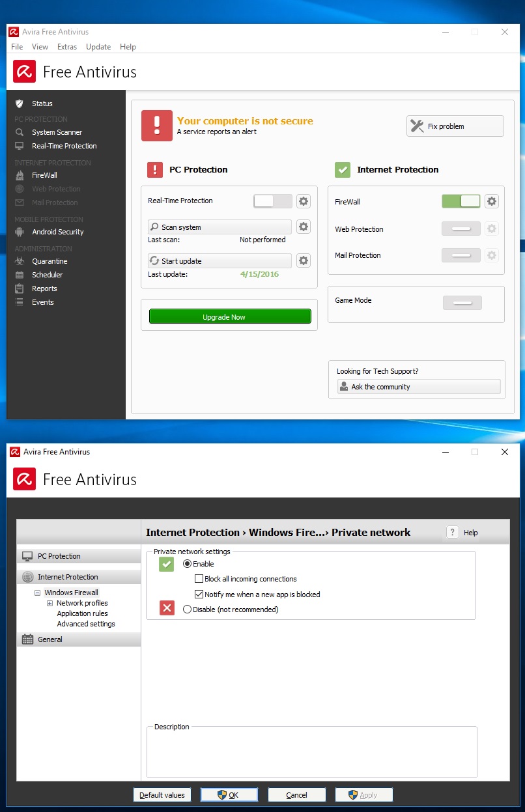Screen dimensions: 525x812
Task: Click Private network breadcrumb text
Action: 371,533
